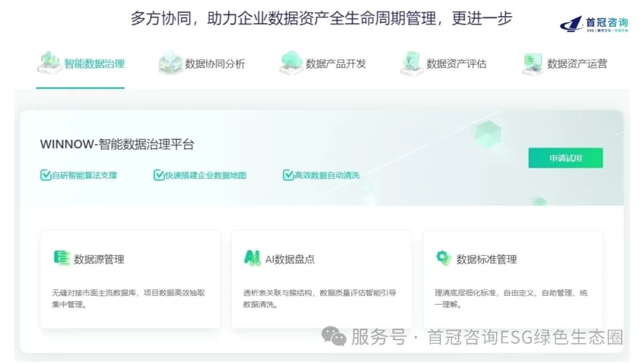Screen dimensions: 644x363
Task: Click the cloud icon for 数据产品开发
Action: pyautogui.click(x=291, y=63)
